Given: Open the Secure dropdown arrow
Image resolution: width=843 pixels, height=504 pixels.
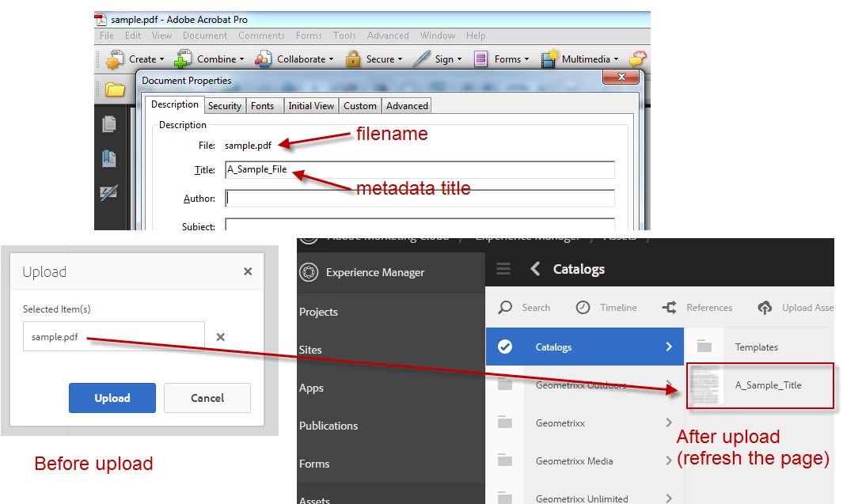Looking at the screenshot, I should 400,59.
